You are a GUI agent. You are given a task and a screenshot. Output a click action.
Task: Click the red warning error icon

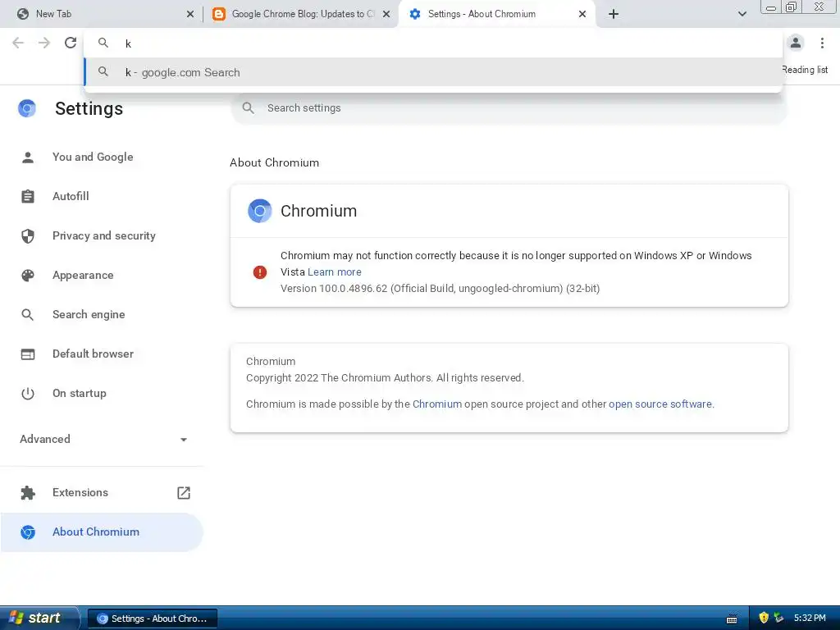260,272
